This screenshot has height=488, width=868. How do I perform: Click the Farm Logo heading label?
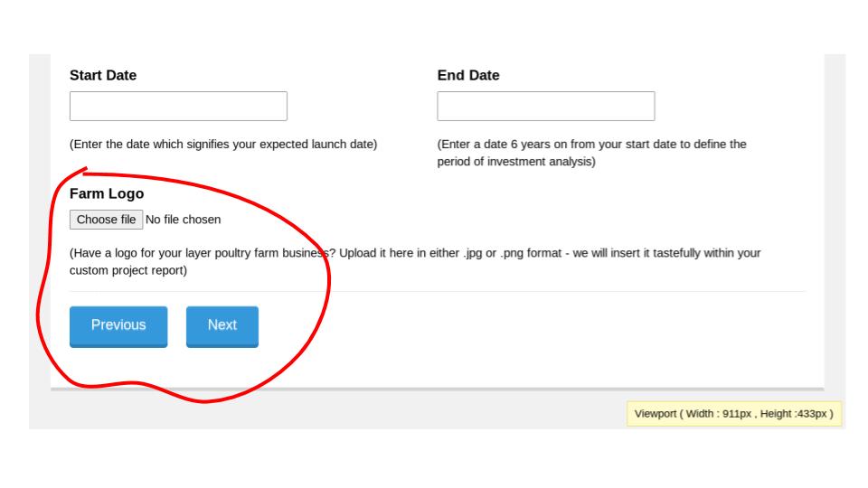coord(107,193)
